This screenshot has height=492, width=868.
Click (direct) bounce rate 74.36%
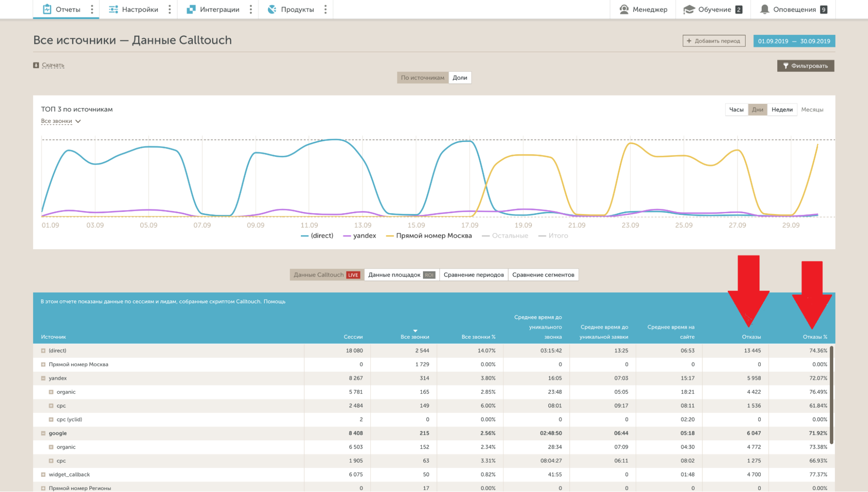point(818,350)
